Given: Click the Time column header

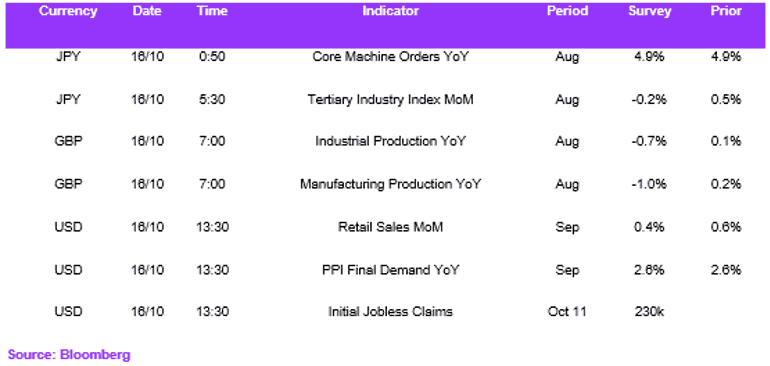Looking at the screenshot, I should click(212, 11).
